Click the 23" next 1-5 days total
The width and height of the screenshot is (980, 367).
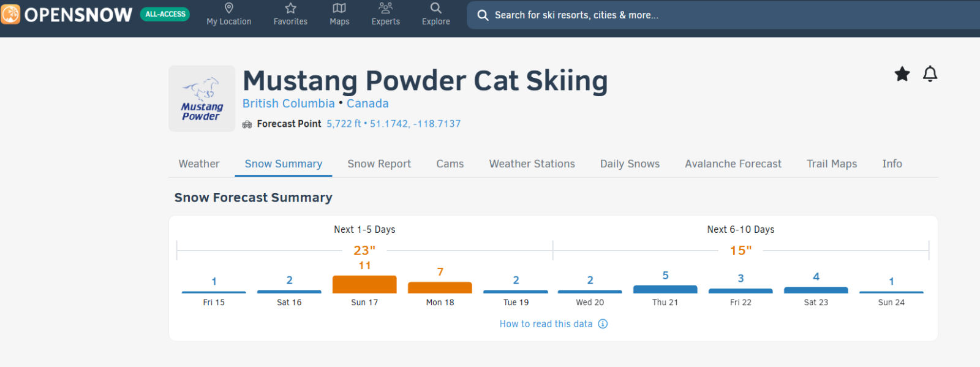tap(364, 251)
